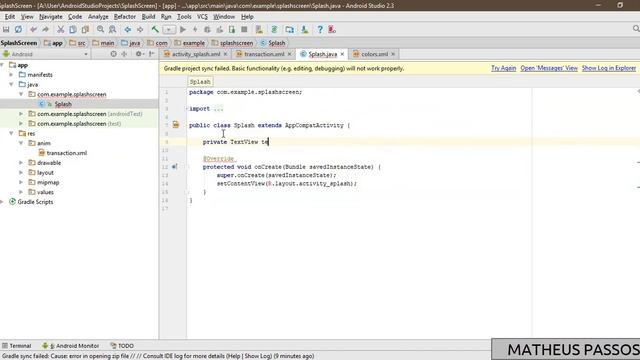Screen dimensions: 640x360
Task: Click the Attach debugger to process icon
Action: point(232,29)
